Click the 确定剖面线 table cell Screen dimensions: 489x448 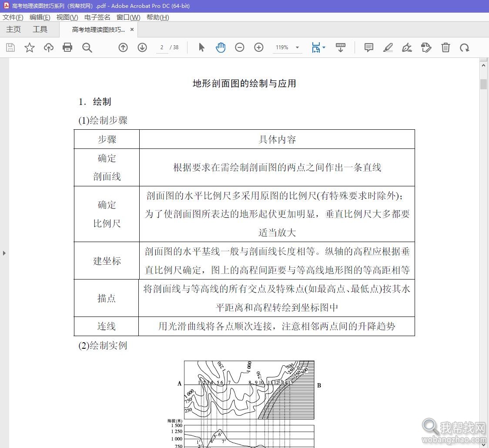click(107, 167)
